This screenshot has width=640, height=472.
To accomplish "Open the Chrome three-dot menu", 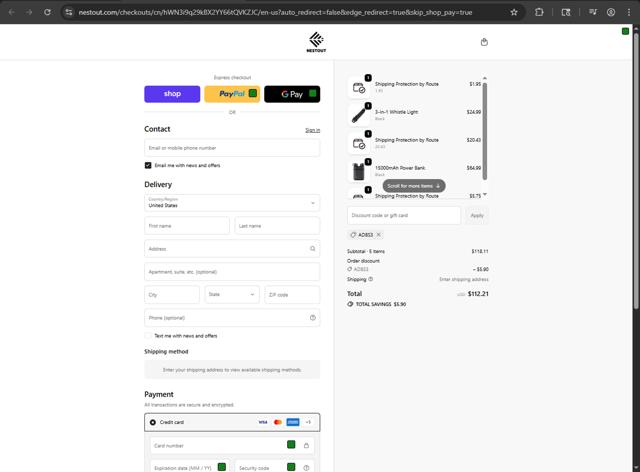I will point(629,12).
